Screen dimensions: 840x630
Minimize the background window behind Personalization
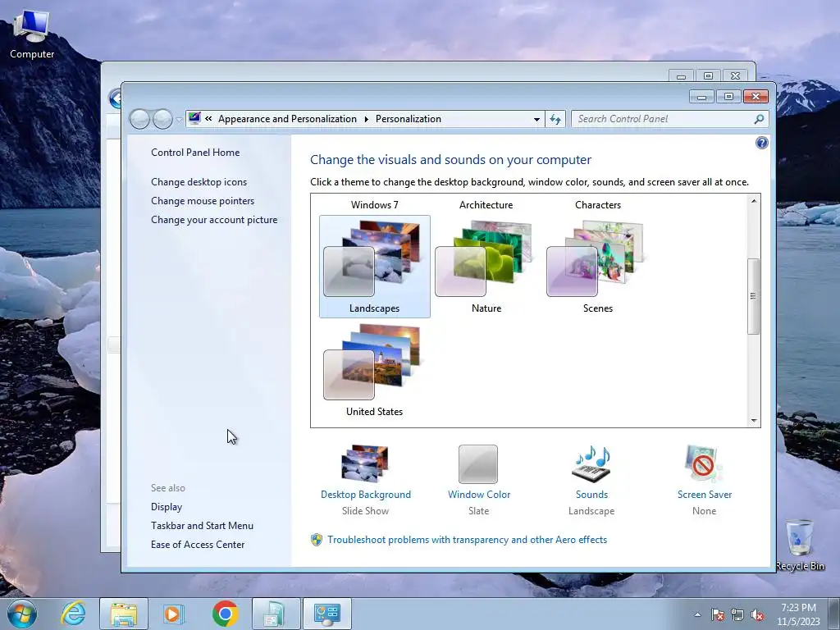[681, 76]
